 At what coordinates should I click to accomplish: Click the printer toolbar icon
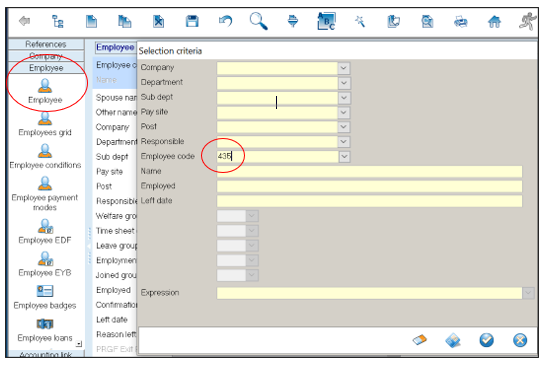[x=461, y=22]
